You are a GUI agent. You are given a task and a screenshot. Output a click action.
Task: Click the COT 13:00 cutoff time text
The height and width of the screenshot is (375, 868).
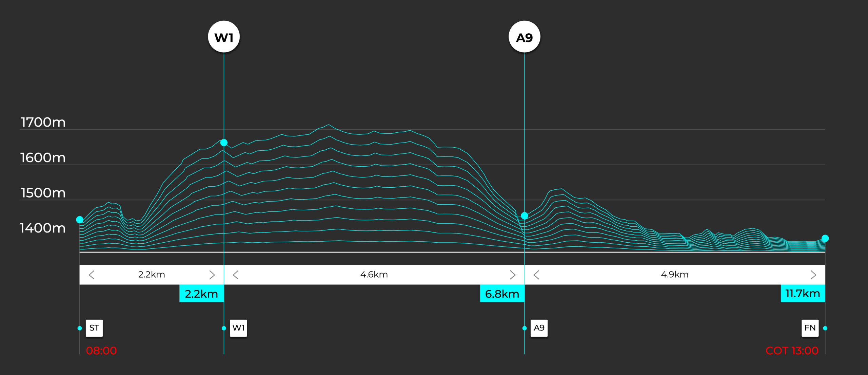point(792,351)
